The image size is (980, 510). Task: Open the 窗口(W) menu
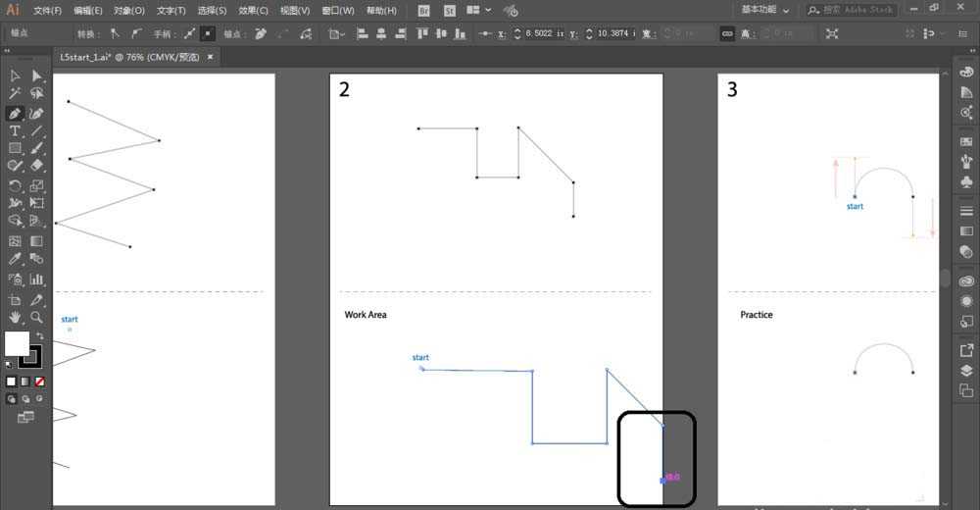pyautogui.click(x=337, y=11)
